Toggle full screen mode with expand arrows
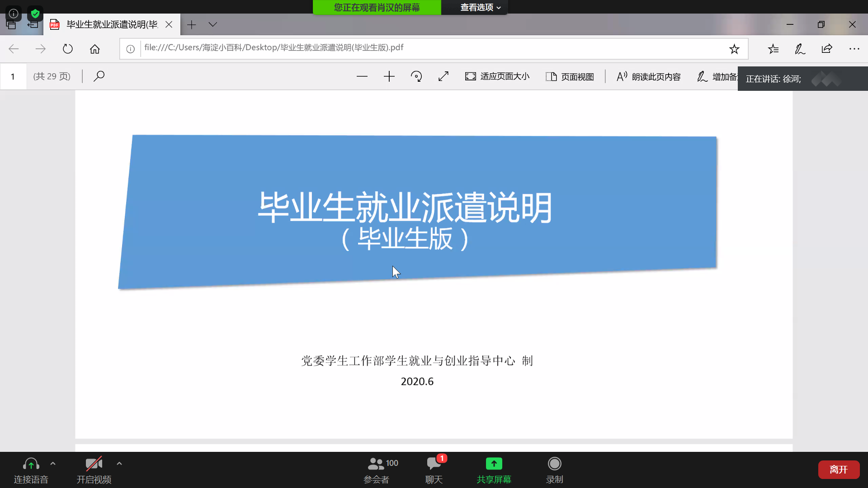The image size is (868, 488). click(443, 76)
